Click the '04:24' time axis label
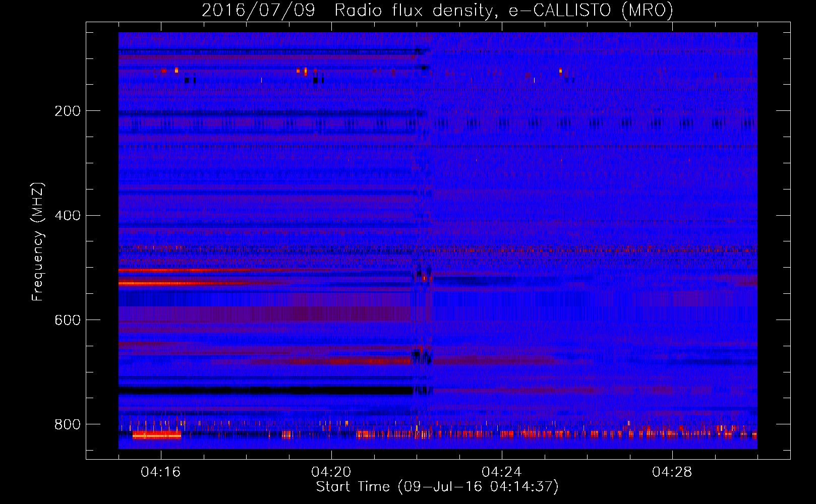Viewport: 816px width, 504px height. (x=502, y=472)
